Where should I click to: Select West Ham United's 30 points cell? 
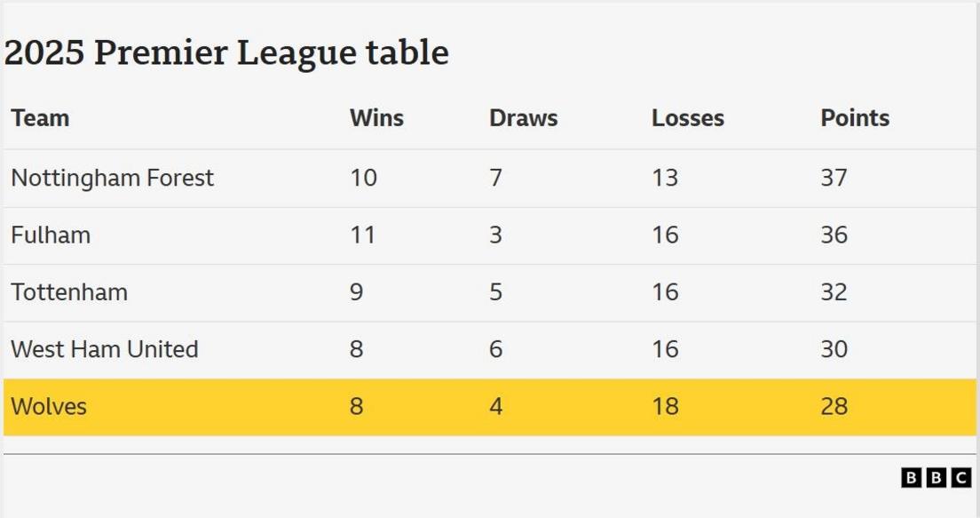pyautogui.click(x=834, y=349)
